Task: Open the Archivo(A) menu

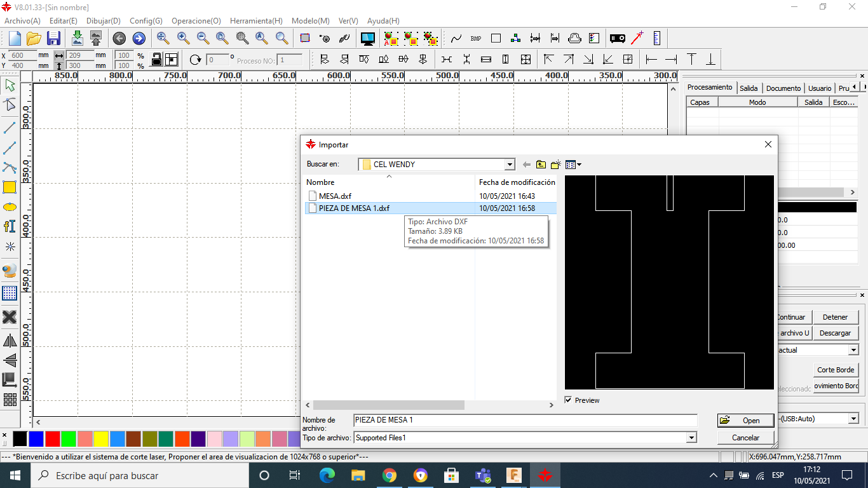Action: click(22, 21)
